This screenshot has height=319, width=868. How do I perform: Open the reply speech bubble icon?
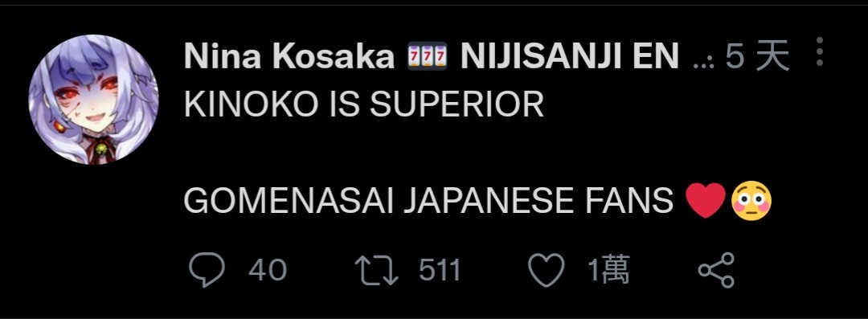(207, 270)
